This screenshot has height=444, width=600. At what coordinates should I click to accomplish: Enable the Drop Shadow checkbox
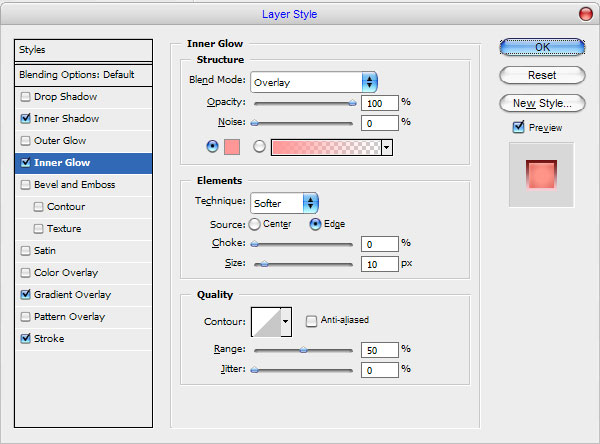pyautogui.click(x=25, y=96)
